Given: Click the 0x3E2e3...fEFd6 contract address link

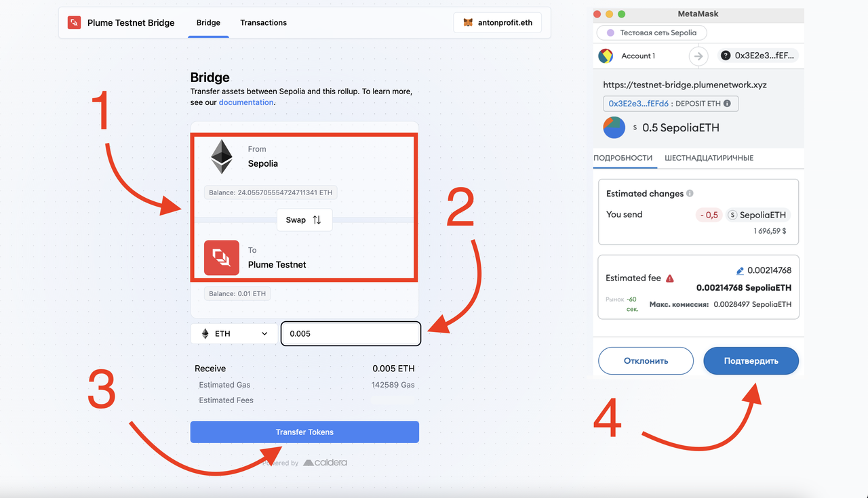Looking at the screenshot, I should [638, 104].
